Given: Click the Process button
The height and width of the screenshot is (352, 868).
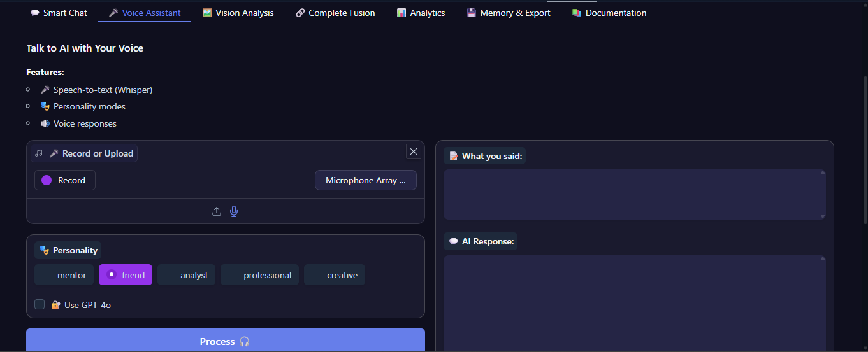Looking at the screenshot, I should coord(226,341).
